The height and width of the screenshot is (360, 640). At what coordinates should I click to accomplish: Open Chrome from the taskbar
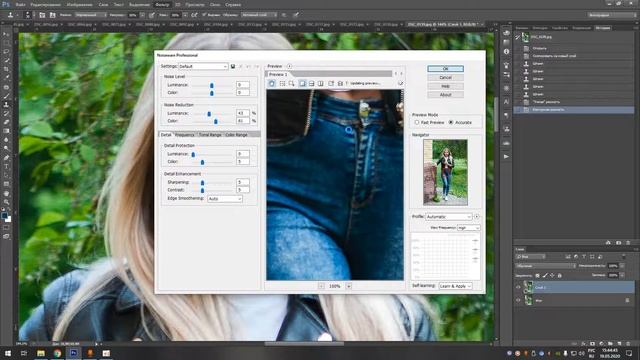tap(57, 353)
